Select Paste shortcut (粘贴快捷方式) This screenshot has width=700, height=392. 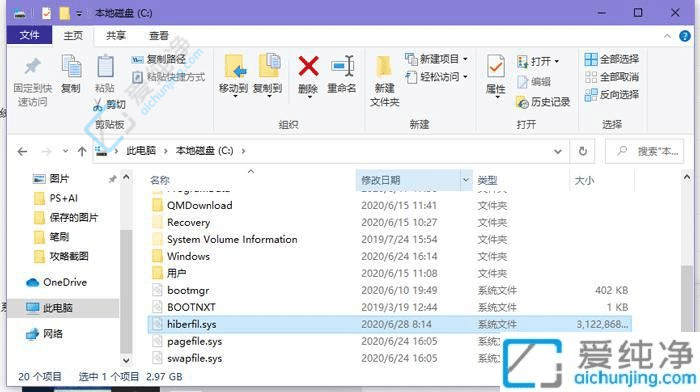[x=169, y=77]
